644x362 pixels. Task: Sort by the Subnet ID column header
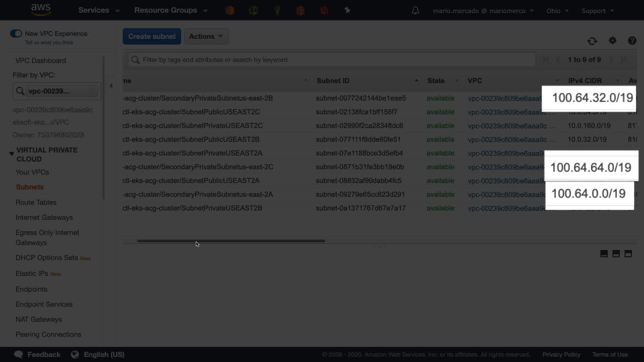333,81
